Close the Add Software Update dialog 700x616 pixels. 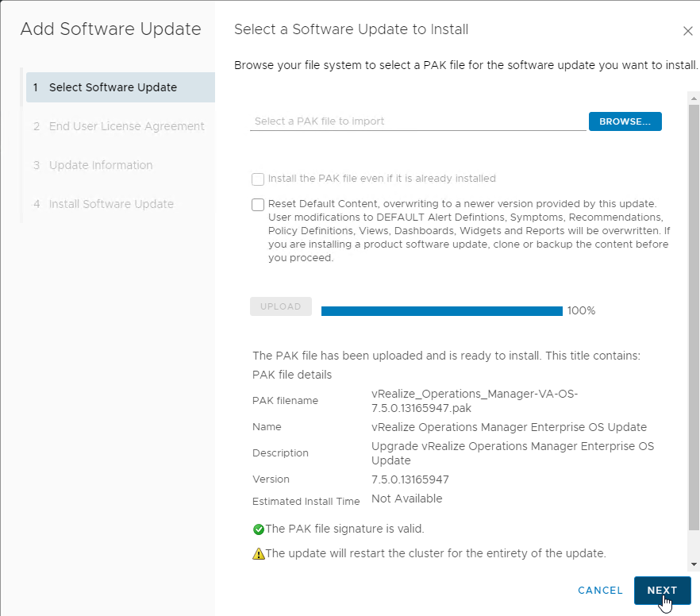[687, 31]
